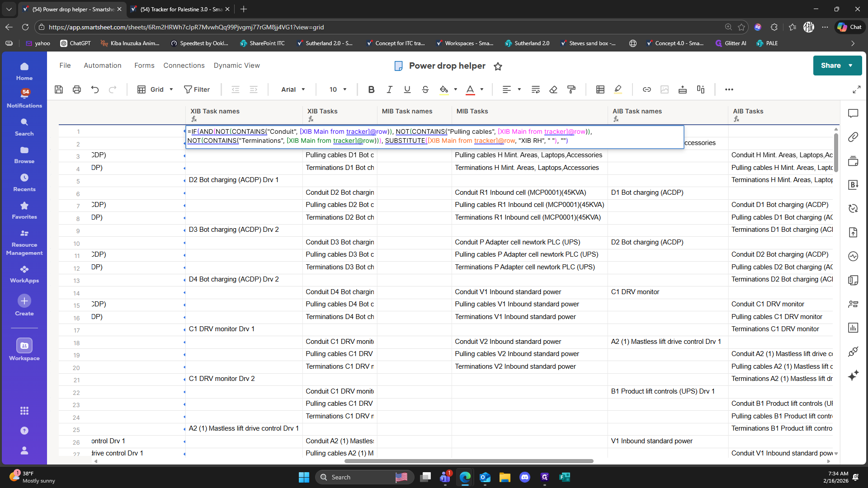Open Attachments paperclip icon on right rail

click(x=853, y=137)
